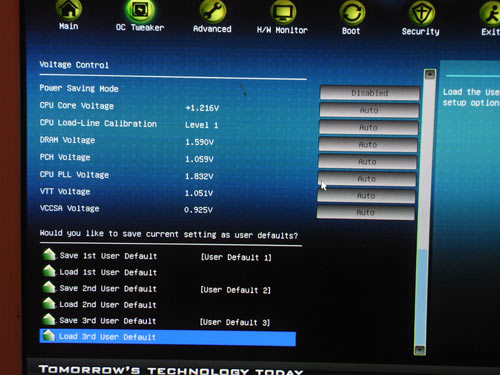The width and height of the screenshot is (500, 375).
Task: Open the Boot tab label
Action: point(351,31)
